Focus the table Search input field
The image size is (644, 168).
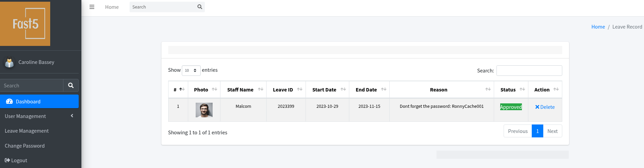tap(529, 70)
